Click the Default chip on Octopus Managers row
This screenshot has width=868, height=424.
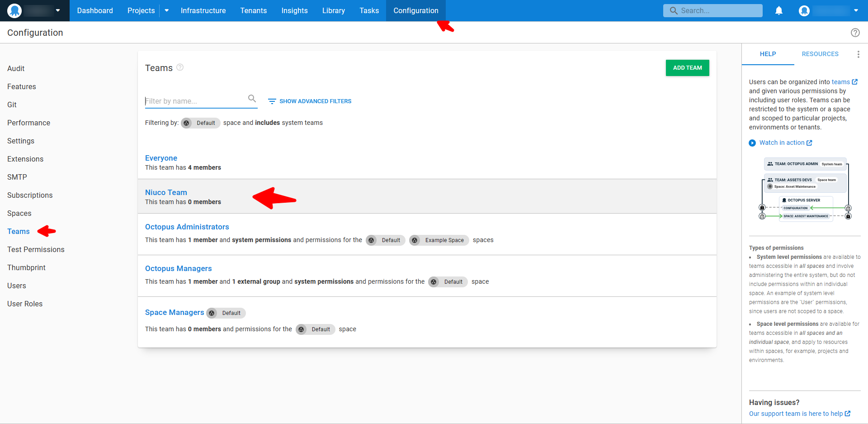[x=448, y=282]
